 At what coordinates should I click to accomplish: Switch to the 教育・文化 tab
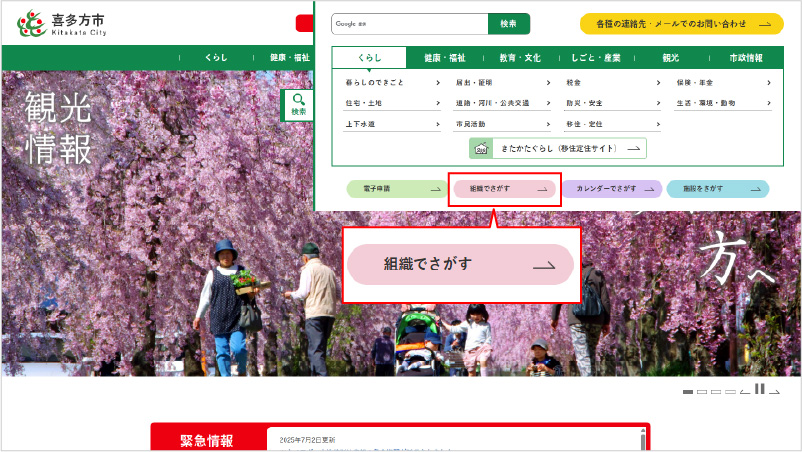pyautogui.click(x=520, y=58)
